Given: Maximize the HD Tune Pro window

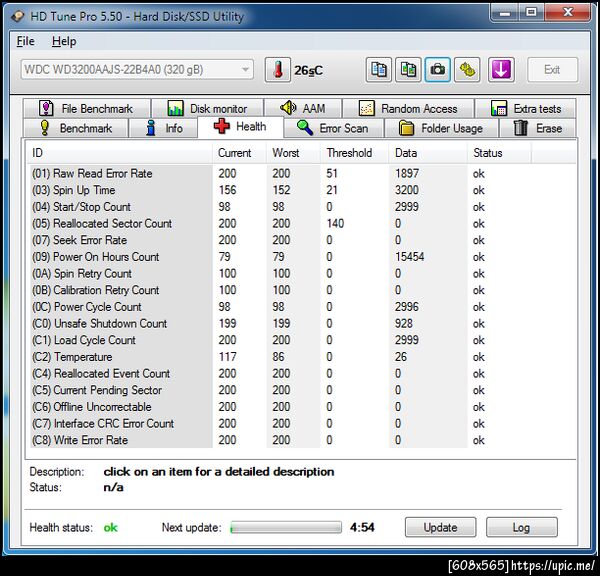Looking at the screenshot, I should click(531, 13).
